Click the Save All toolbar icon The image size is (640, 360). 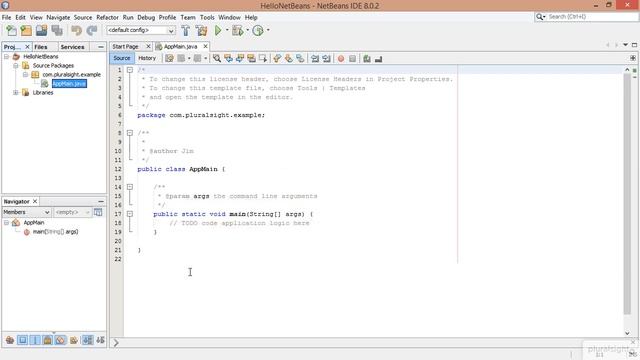pos(57,31)
